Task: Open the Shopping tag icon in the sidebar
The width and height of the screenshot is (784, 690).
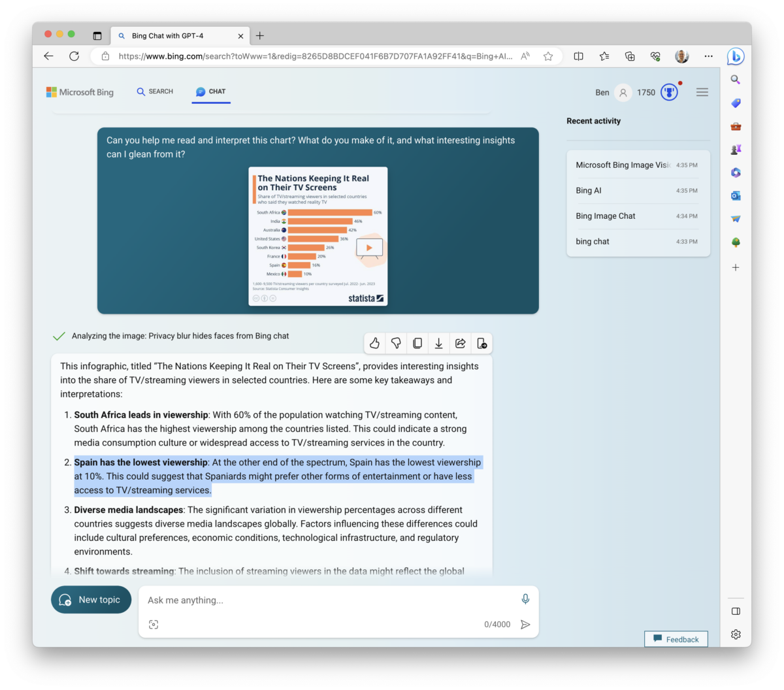Action: (736, 103)
